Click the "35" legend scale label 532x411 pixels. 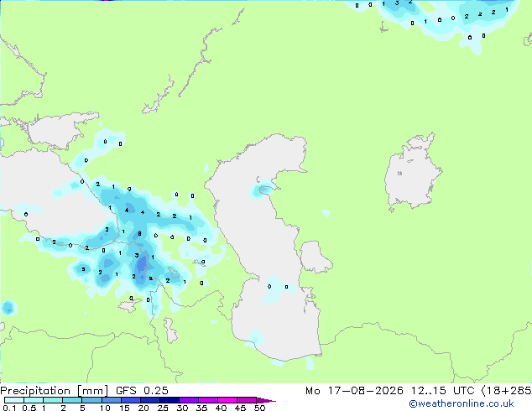pyautogui.click(x=201, y=408)
